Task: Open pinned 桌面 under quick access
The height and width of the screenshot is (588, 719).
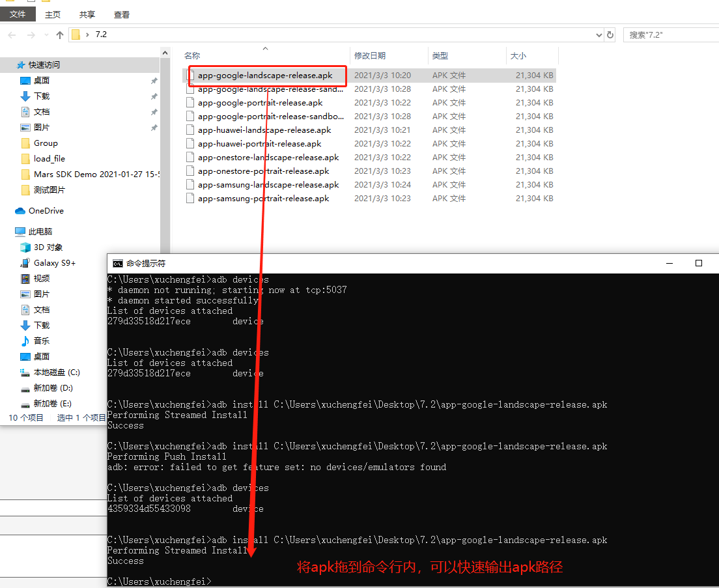Action: tap(41, 81)
